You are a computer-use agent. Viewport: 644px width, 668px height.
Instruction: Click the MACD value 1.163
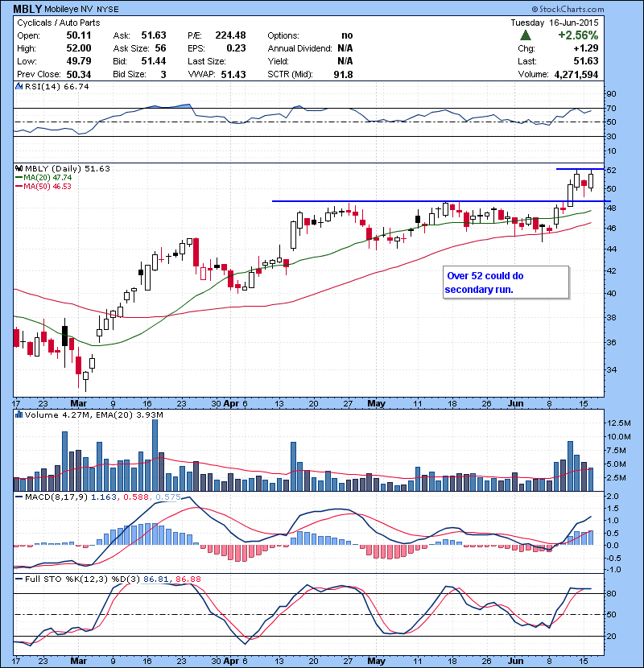click(x=104, y=497)
